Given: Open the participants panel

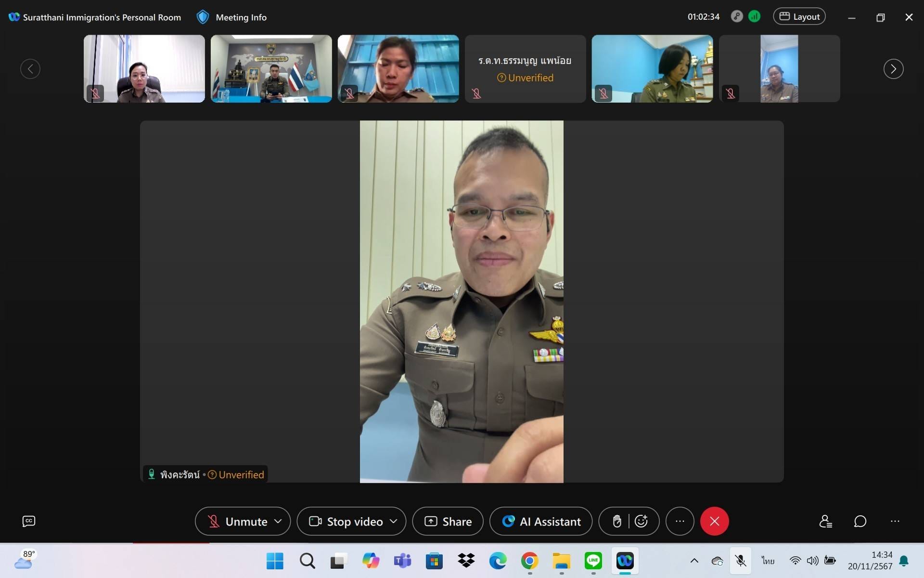Looking at the screenshot, I should pyautogui.click(x=825, y=521).
